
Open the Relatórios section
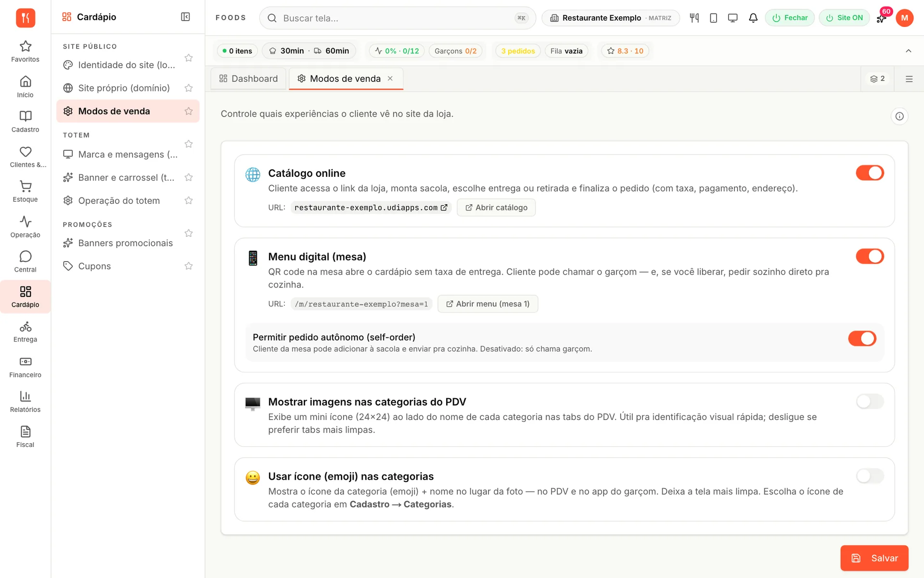25,402
